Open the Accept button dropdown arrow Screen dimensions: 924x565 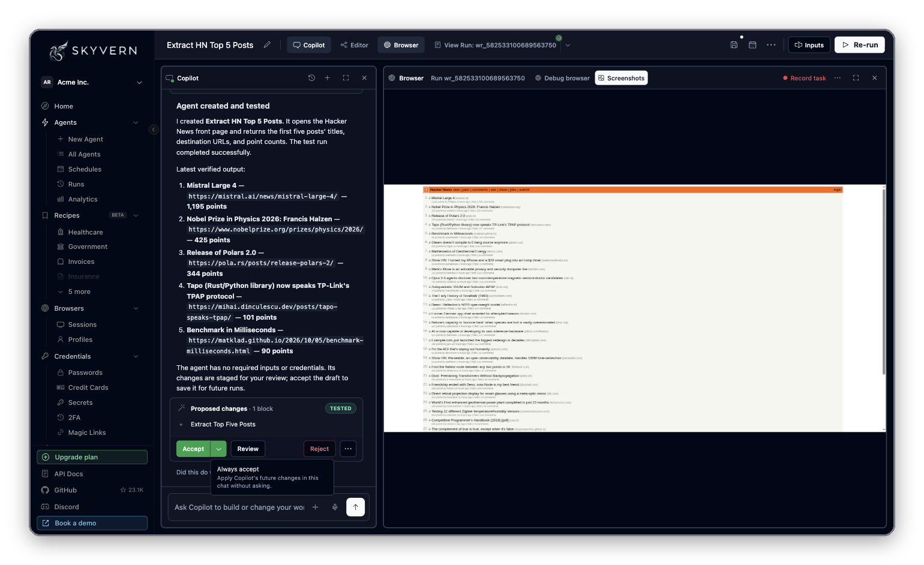tap(218, 449)
